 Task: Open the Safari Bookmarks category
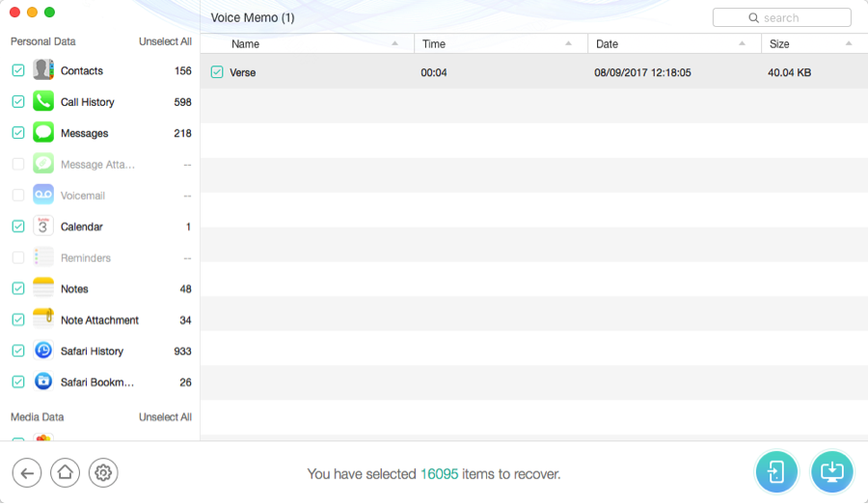coord(96,383)
